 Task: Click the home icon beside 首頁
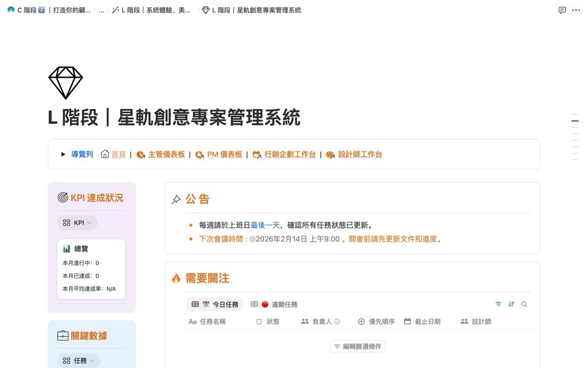click(105, 155)
